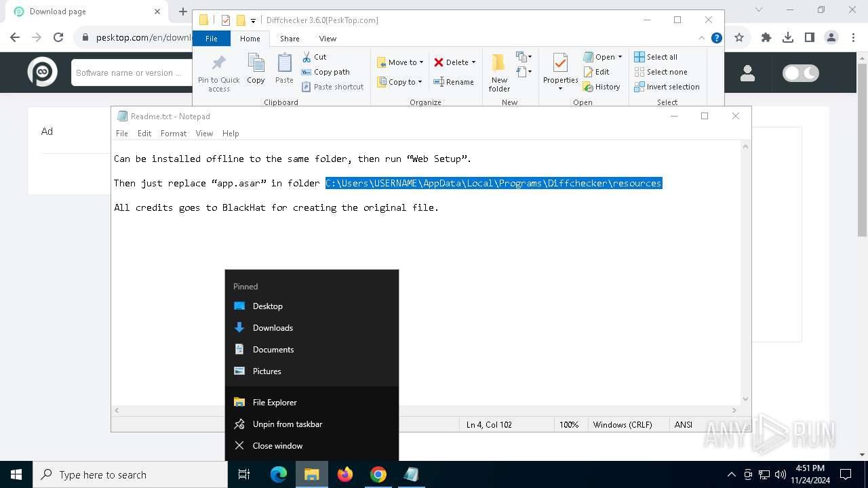868x488 pixels.
Task: Open Chrome profile avatar icon
Action: 831,37
